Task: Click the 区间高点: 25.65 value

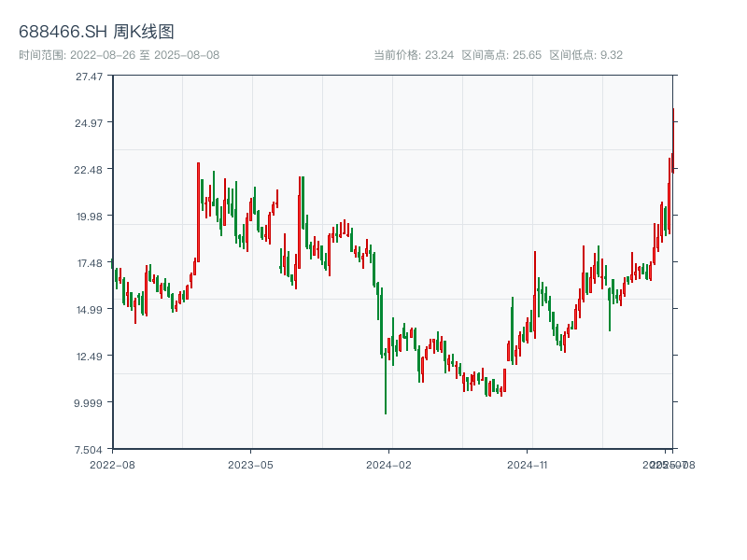Action: pos(501,55)
